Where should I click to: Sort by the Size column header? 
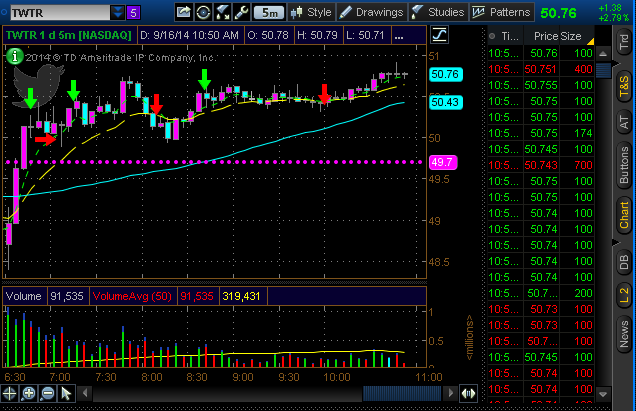point(571,36)
